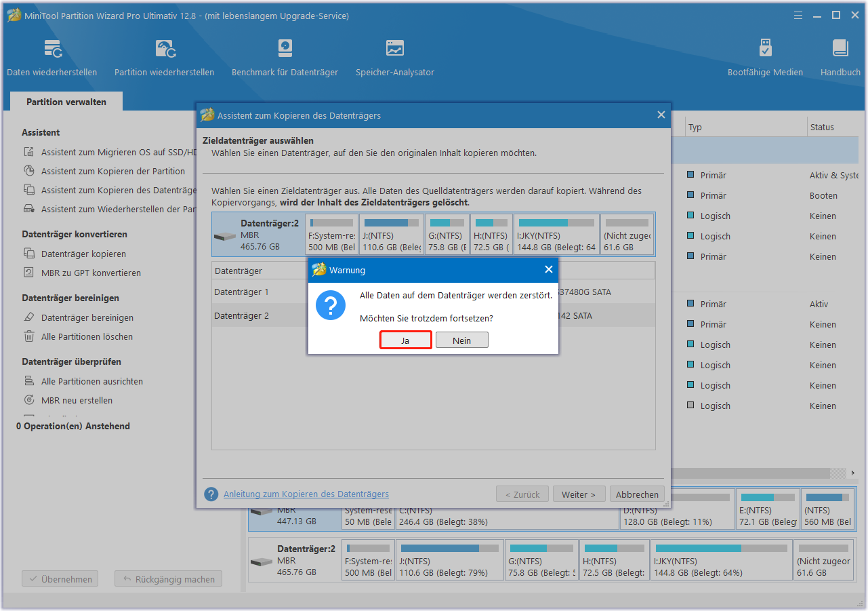Click Datenträger:2 disk header in wizard
The image size is (868, 611).
coord(257,235)
